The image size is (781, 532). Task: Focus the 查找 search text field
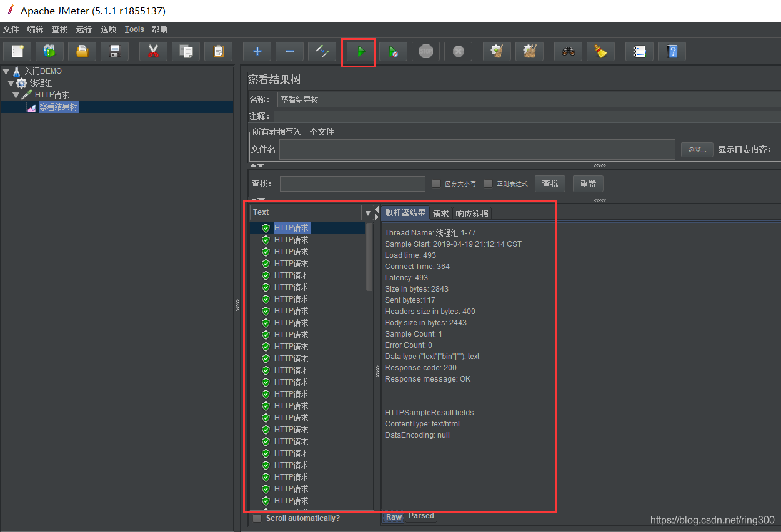click(x=352, y=184)
